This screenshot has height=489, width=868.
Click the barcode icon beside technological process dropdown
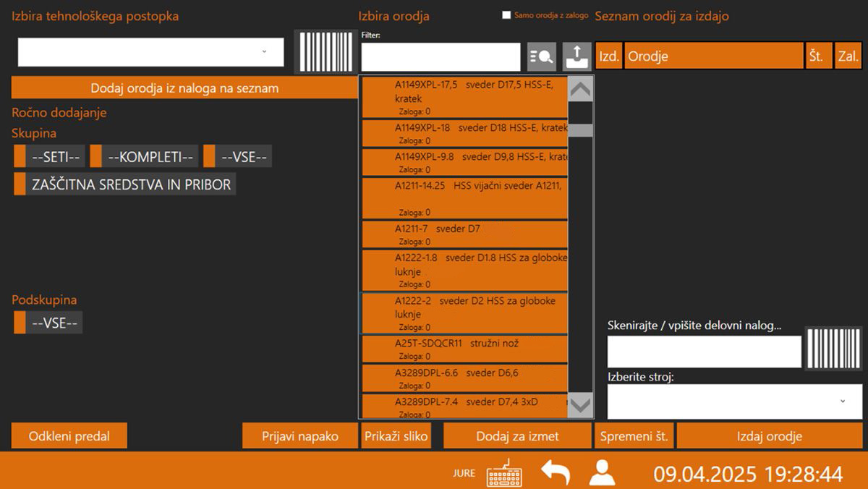point(320,51)
